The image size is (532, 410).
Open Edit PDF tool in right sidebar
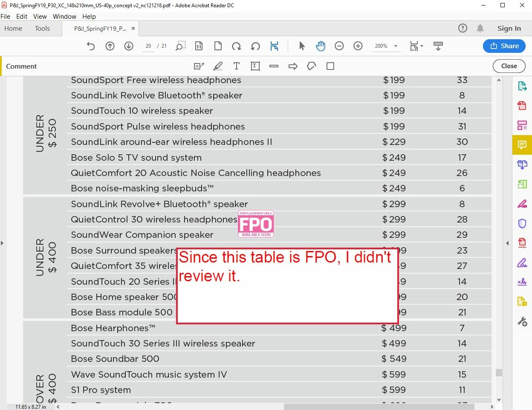pos(522,125)
